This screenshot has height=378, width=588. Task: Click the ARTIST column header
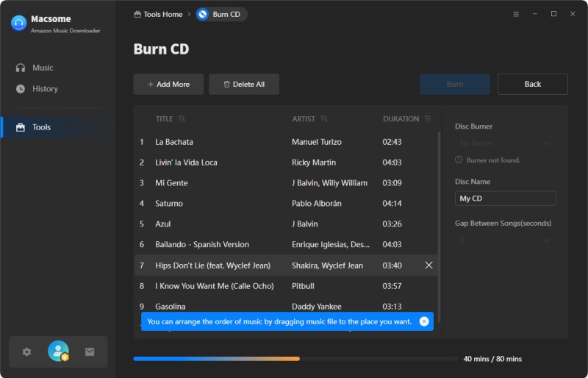[x=304, y=119]
